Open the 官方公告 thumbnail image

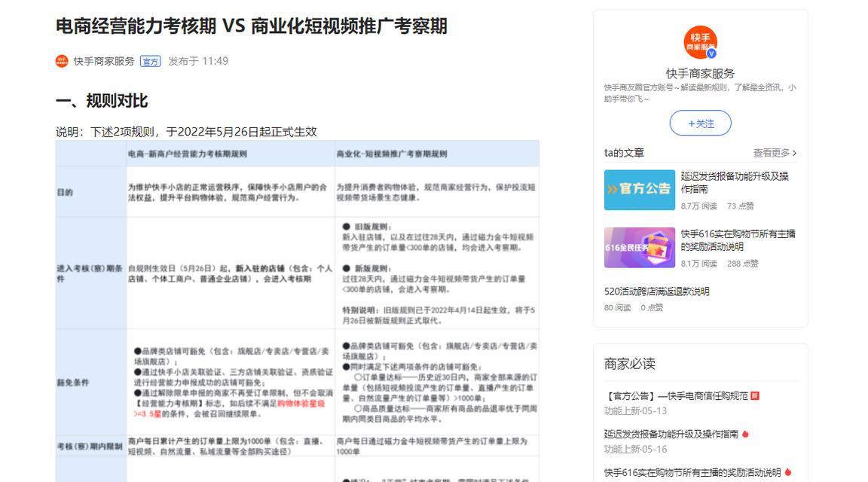[640, 190]
